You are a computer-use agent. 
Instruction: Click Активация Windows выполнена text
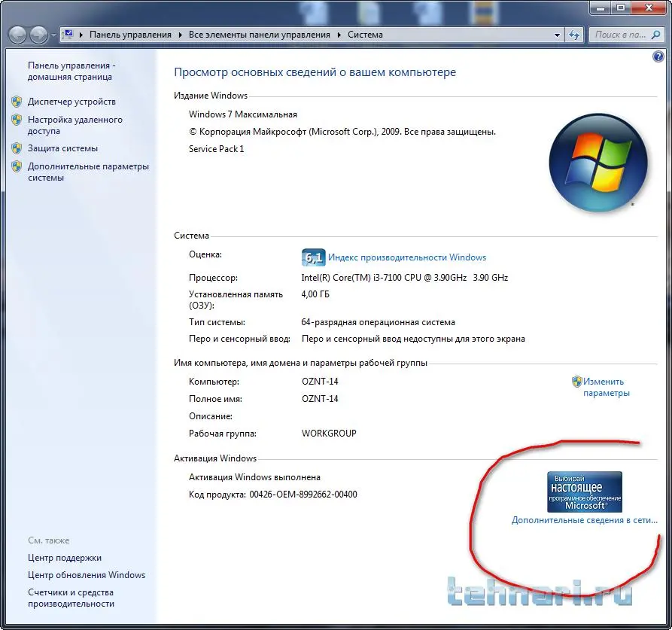click(254, 477)
